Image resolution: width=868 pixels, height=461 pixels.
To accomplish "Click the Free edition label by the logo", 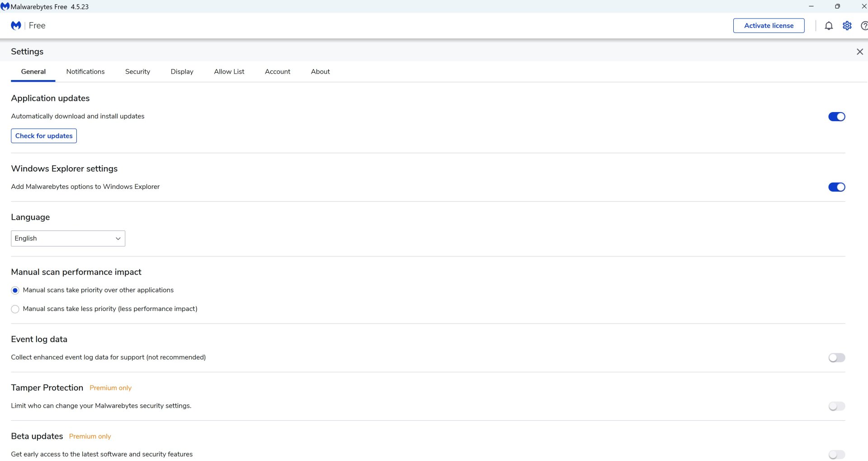I will (x=37, y=26).
